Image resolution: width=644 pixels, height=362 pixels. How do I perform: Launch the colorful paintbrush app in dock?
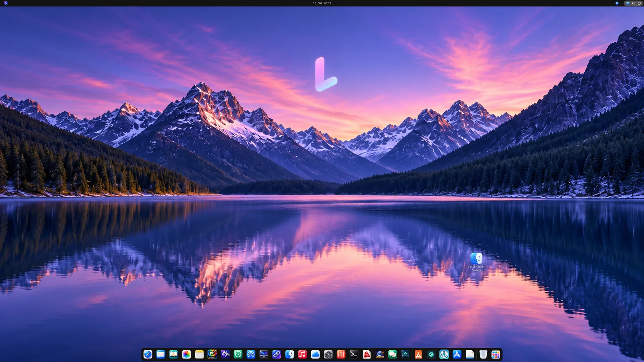212,354
